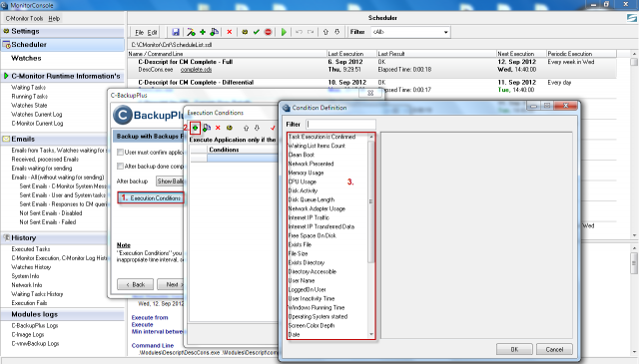Open the C-Monitor Tools menu
The image size is (639, 364).
pyautogui.click(x=24, y=18)
